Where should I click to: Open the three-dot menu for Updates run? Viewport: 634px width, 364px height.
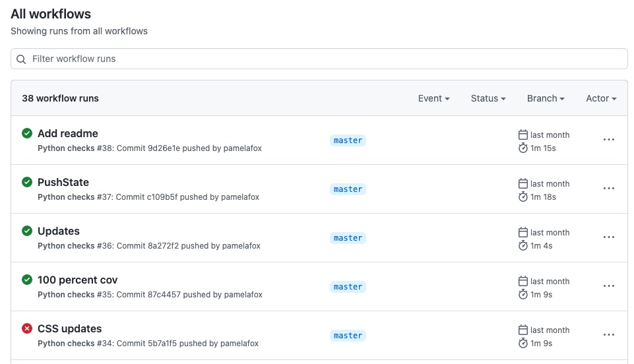(x=608, y=237)
